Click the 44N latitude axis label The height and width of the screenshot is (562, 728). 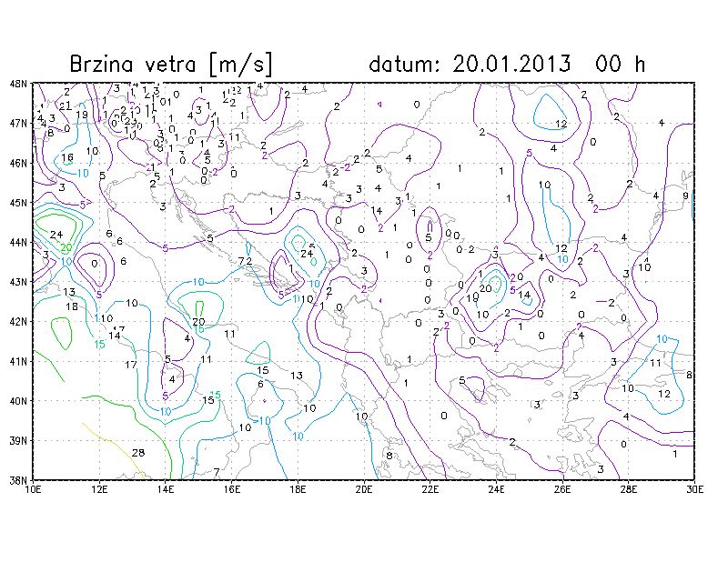17,242
